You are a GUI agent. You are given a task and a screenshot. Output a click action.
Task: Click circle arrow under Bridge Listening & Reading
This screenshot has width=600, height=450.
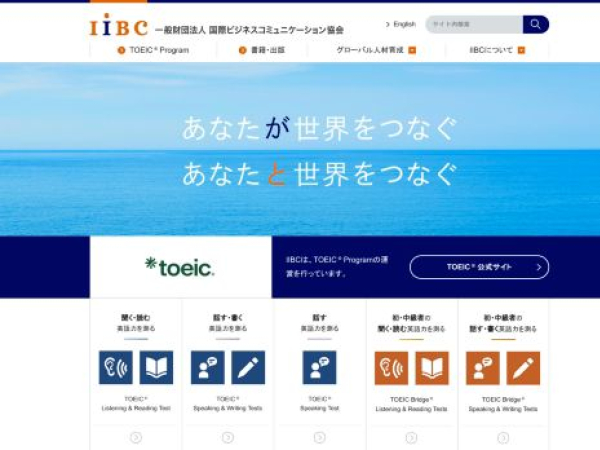[411, 437]
